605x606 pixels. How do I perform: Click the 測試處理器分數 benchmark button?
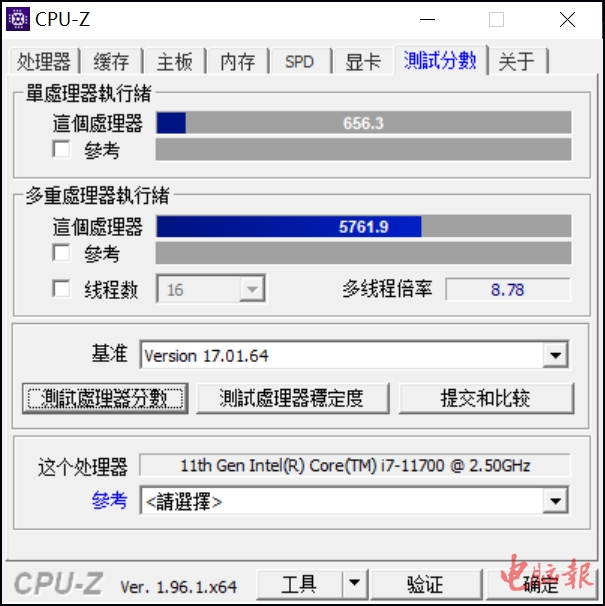(105, 398)
